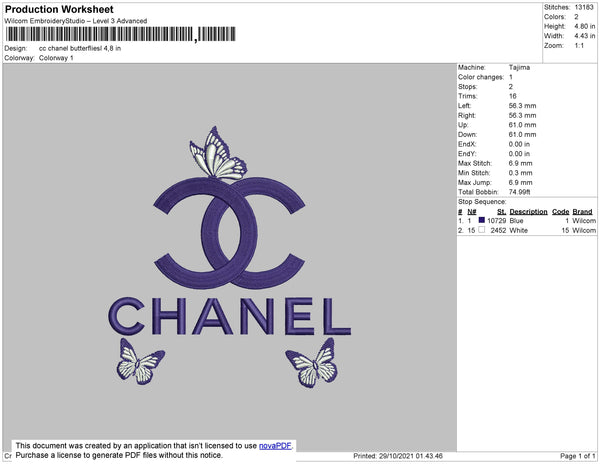Select the Production Worksheet title

(x=59, y=10)
